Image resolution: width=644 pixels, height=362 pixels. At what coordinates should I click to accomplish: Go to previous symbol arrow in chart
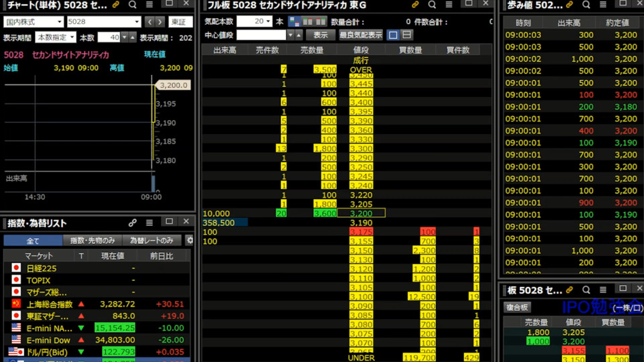coord(150,21)
